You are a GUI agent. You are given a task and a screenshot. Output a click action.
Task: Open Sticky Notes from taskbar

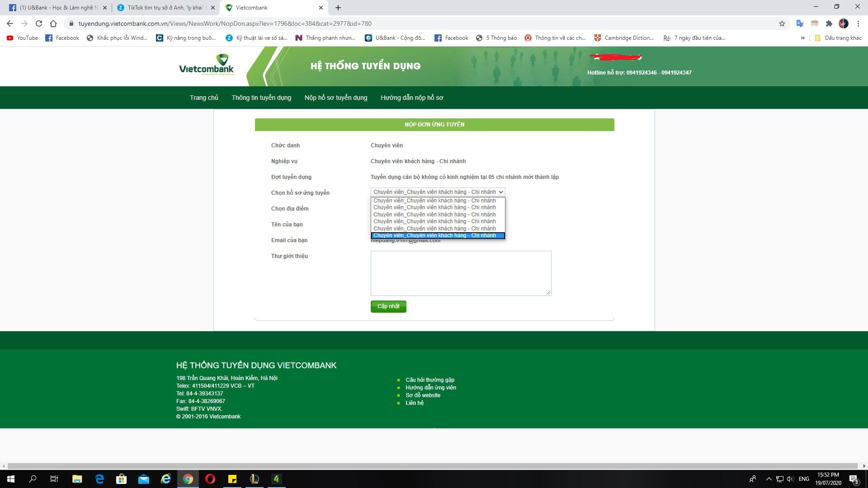[x=232, y=479]
